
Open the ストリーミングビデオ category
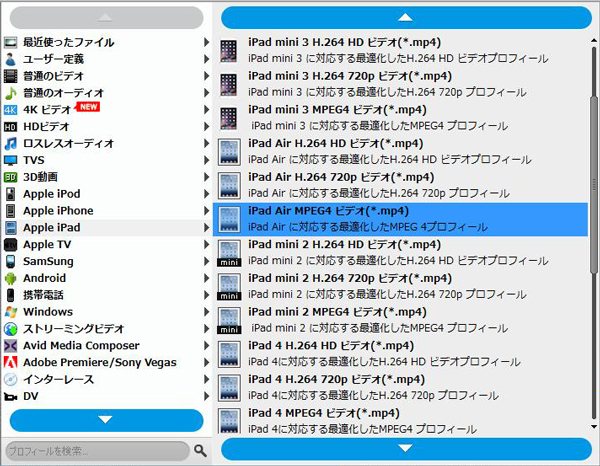(x=106, y=329)
